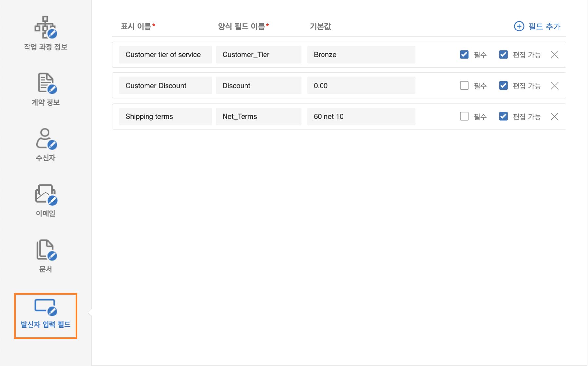
Task: Edit the 0.00 default value
Action: tap(361, 85)
